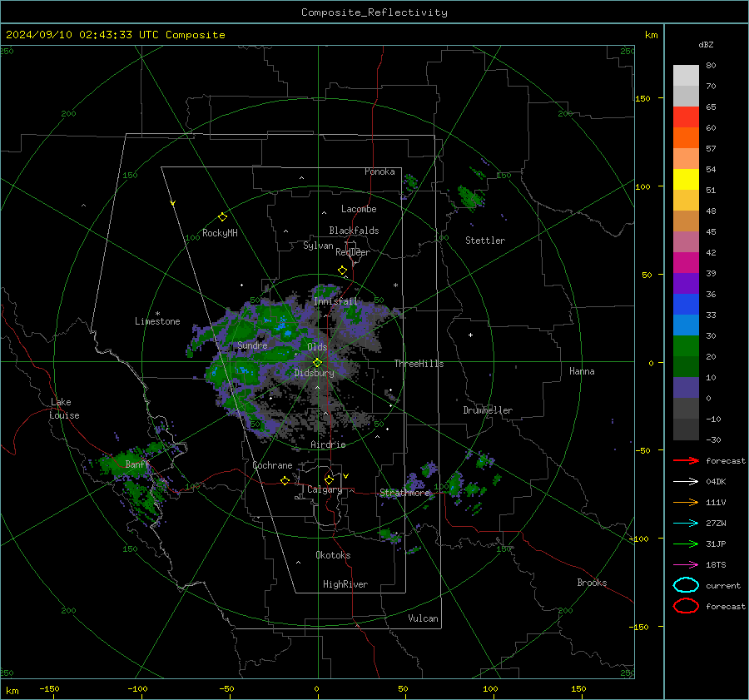Click the cyan 27ZW arrow in legend
Screen dimensions: 749x700
click(686, 524)
